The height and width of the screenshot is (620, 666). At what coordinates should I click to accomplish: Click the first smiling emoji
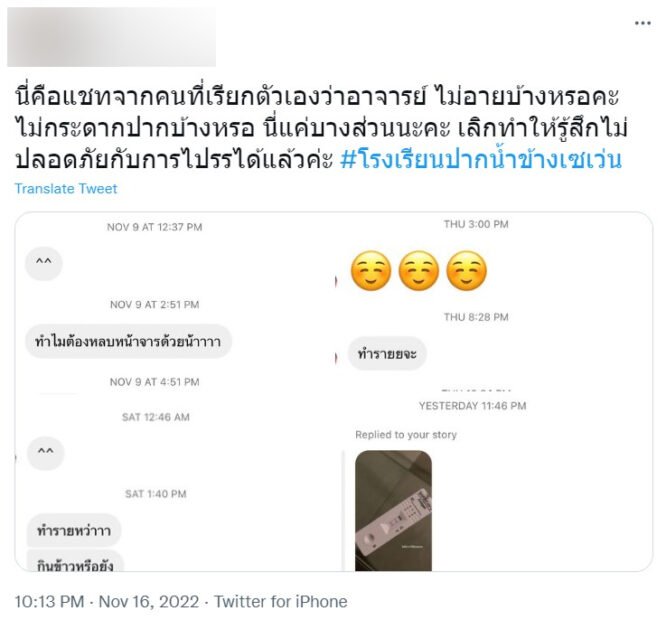370,271
